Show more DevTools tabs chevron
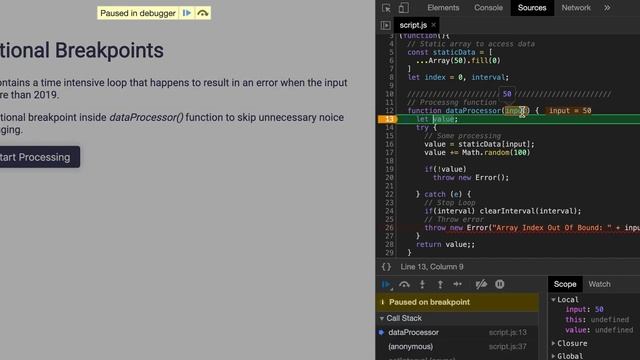Viewport: 640px width, 360px height. point(607,8)
